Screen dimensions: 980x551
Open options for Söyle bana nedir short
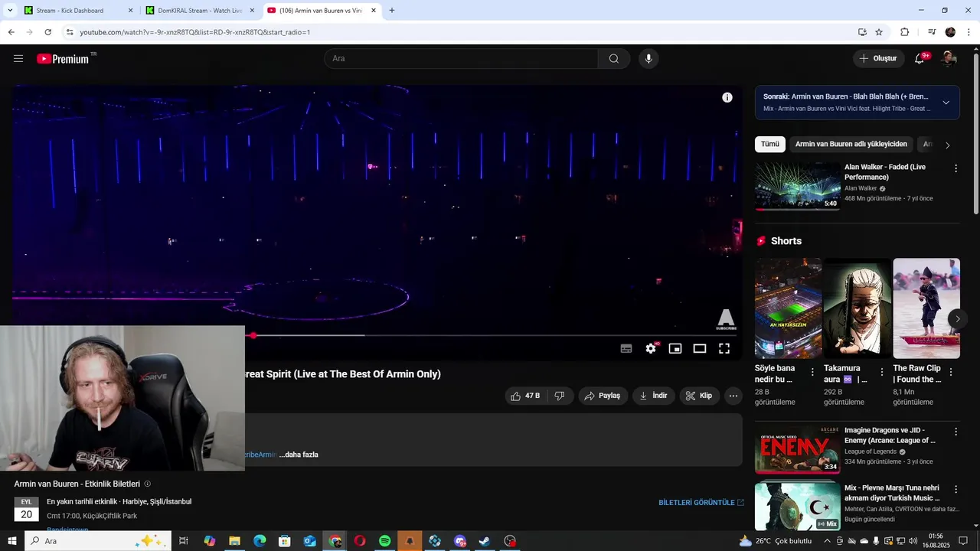coord(812,372)
